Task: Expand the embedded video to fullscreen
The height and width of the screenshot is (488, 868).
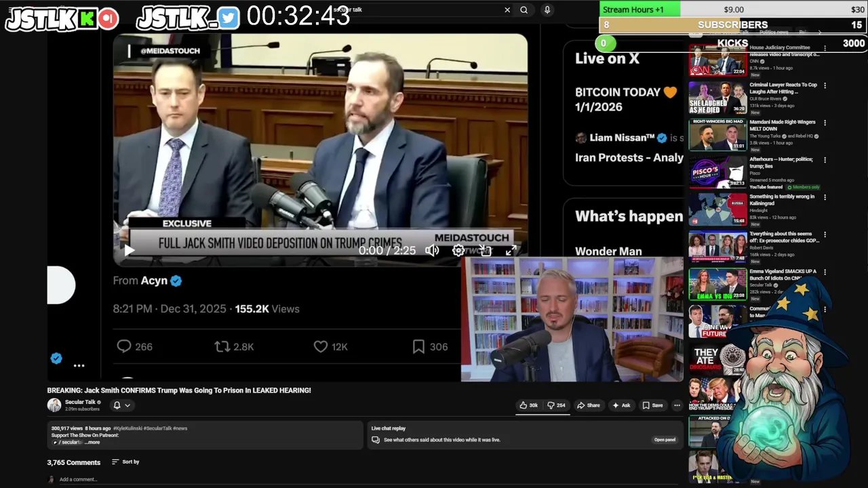Action: tap(511, 250)
